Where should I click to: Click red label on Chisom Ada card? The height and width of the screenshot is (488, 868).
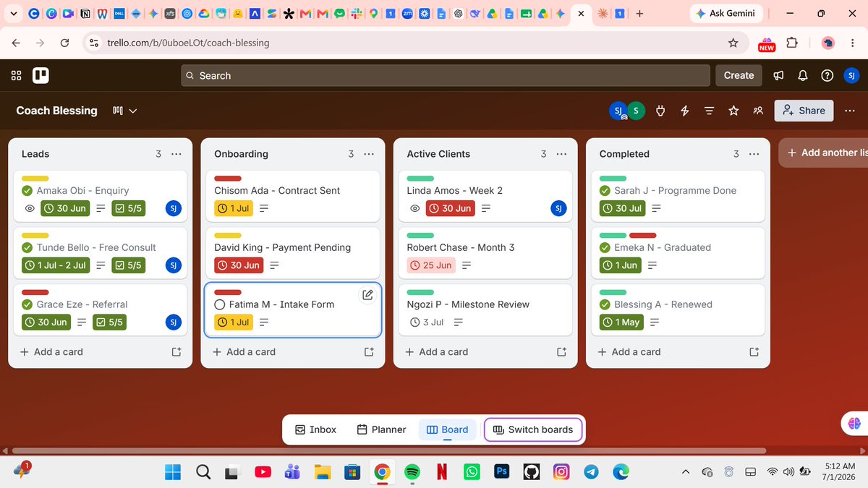pos(228,178)
